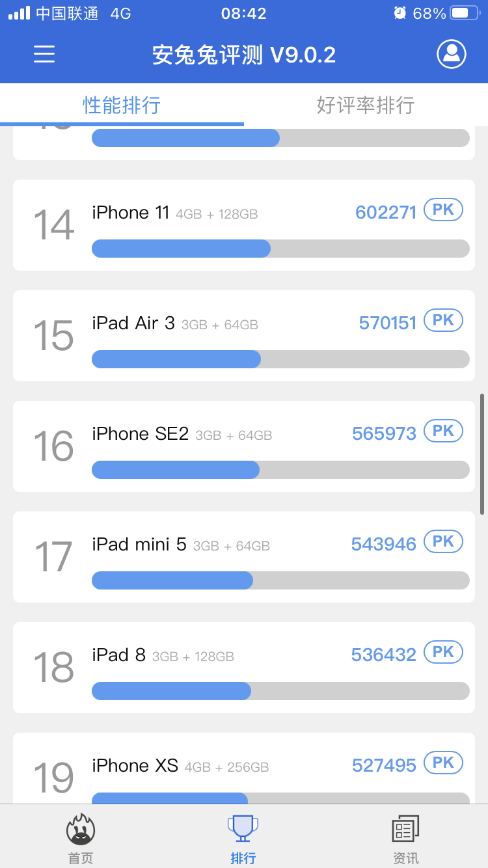Tap PK button for iPhone 11

(x=443, y=210)
